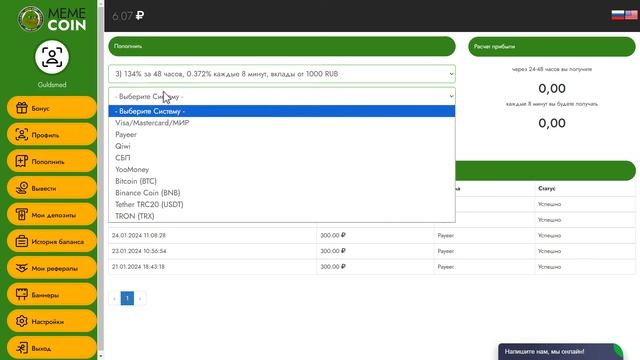Open Мои рефералы in the sidebar
640x360 pixels.
pos(52,268)
